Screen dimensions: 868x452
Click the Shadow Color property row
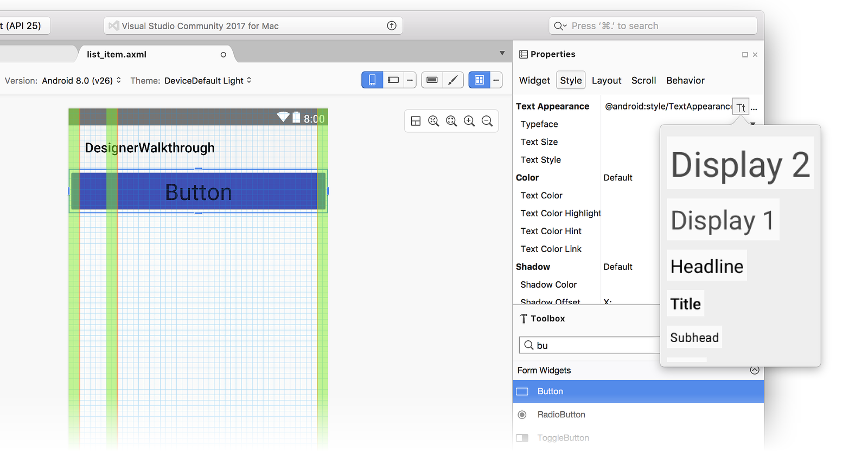[548, 285]
